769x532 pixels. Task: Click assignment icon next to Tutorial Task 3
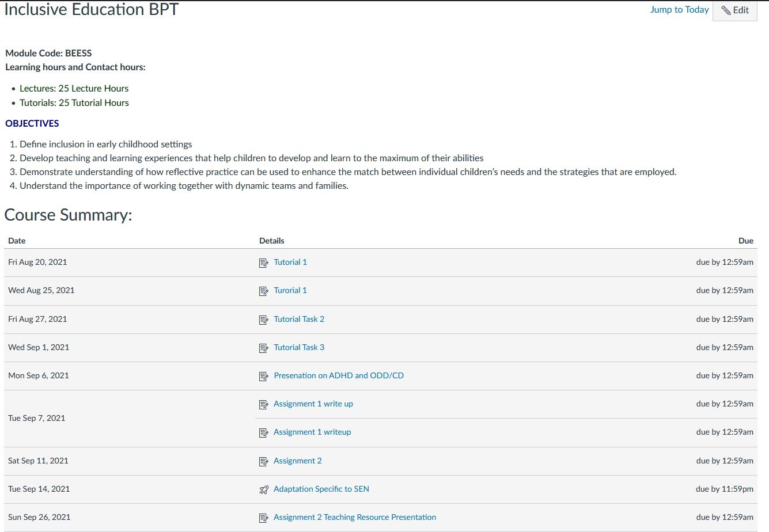point(264,348)
